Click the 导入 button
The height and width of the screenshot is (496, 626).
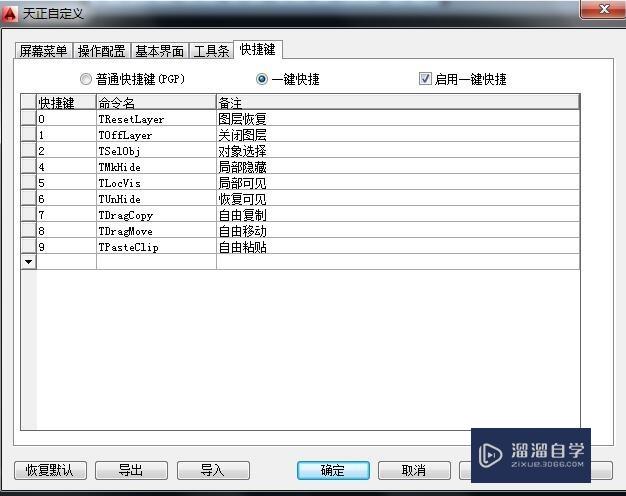click(x=213, y=470)
